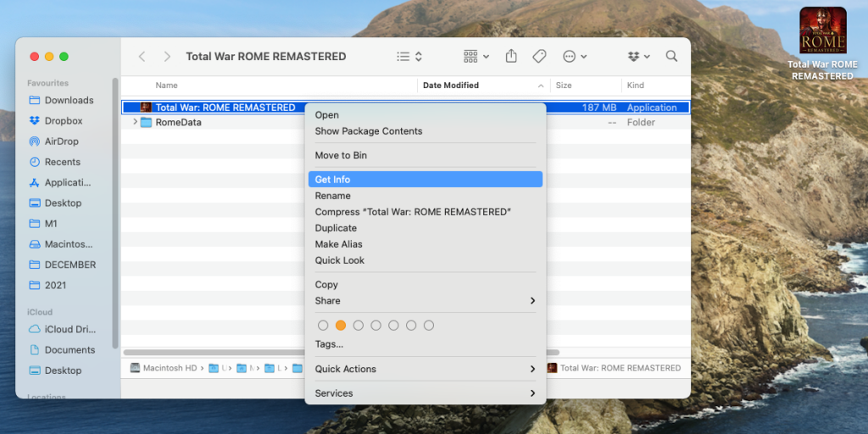Viewport: 868px width, 434px height.
Task: Click the Desktop icon under iCloud
Action: point(35,370)
